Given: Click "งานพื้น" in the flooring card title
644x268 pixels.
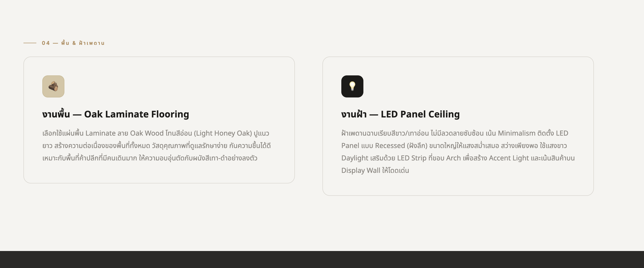Looking at the screenshot, I should point(56,114).
